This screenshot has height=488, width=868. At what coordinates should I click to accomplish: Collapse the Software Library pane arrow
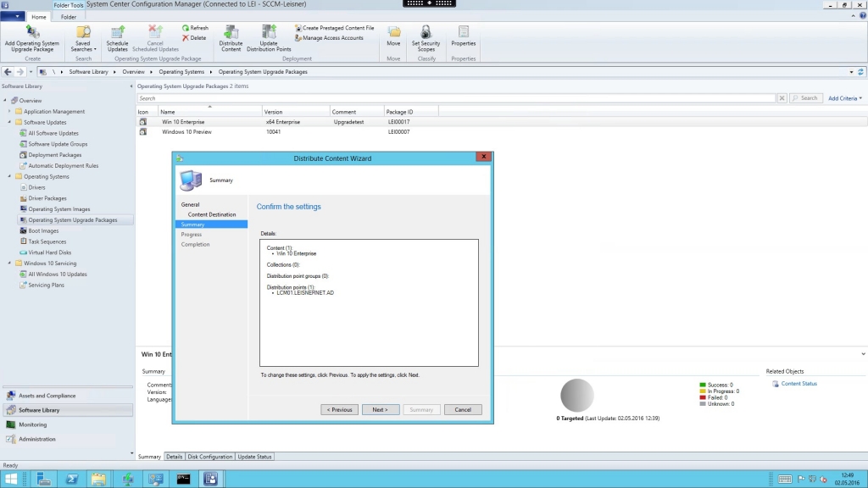(x=131, y=86)
